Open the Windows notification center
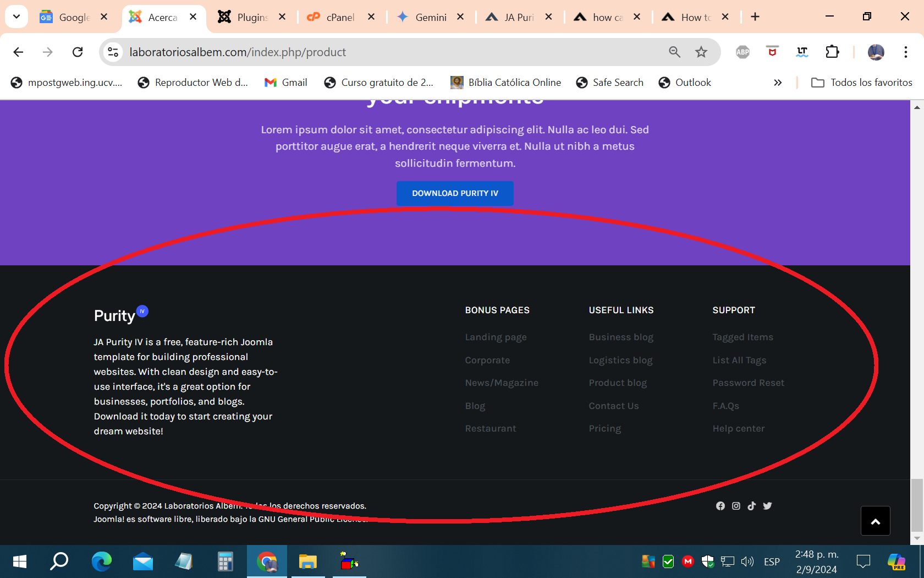 864,561
